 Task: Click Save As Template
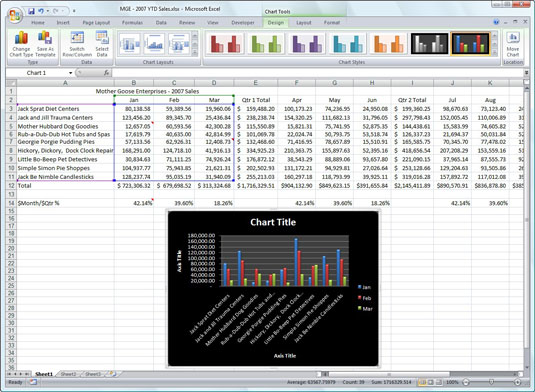45,44
